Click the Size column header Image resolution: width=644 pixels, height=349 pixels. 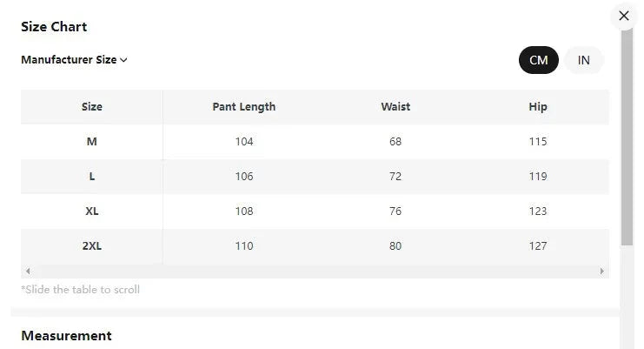click(91, 107)
